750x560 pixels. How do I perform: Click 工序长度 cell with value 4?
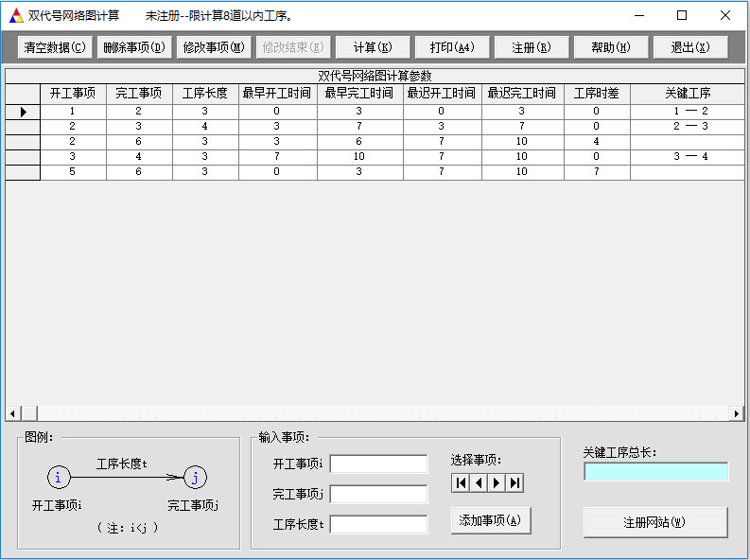205,127
